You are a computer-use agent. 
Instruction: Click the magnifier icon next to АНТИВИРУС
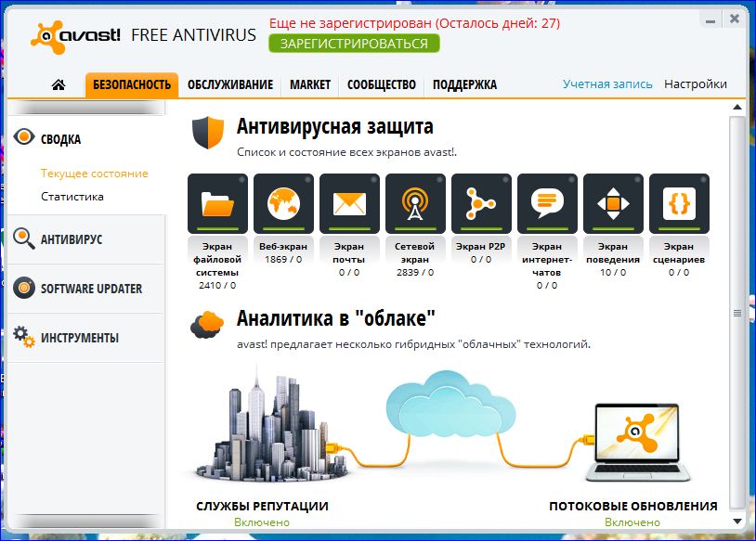23,238
